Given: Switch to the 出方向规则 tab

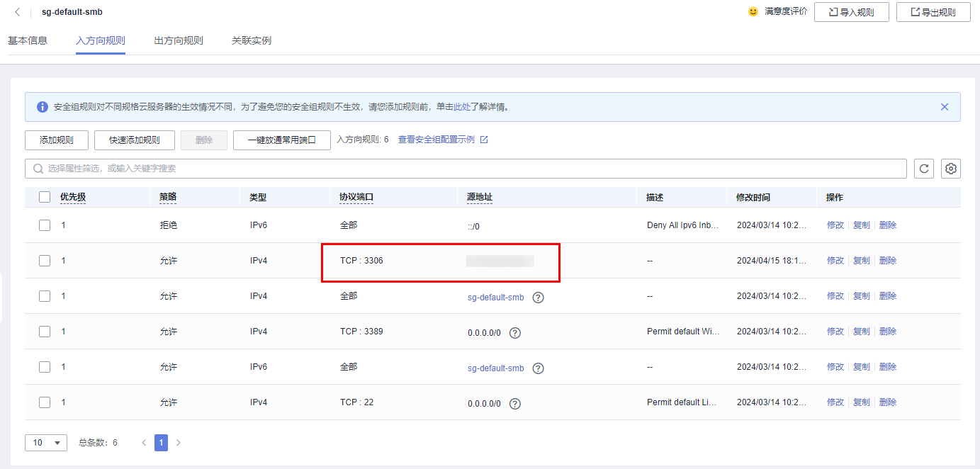Looking at the screenshot, I should click(179, 40).
